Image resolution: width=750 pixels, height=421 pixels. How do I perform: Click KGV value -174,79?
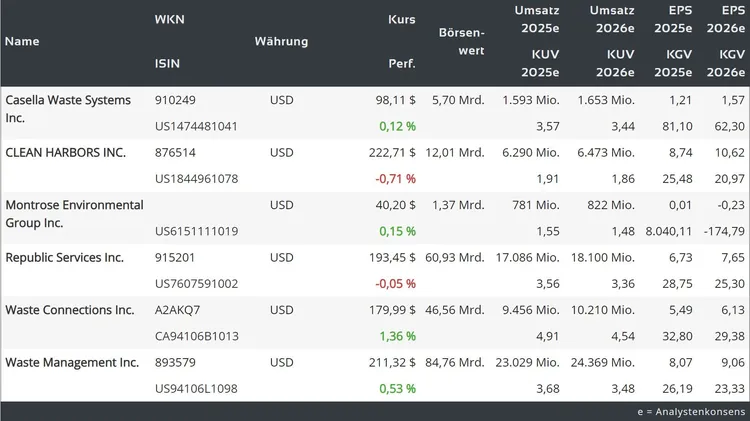(724, 232)
